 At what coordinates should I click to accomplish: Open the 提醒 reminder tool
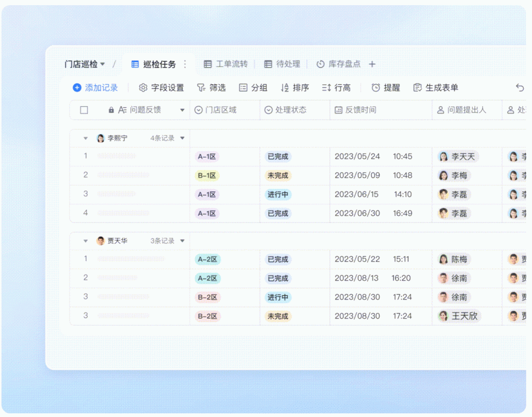tap(385, 88)
